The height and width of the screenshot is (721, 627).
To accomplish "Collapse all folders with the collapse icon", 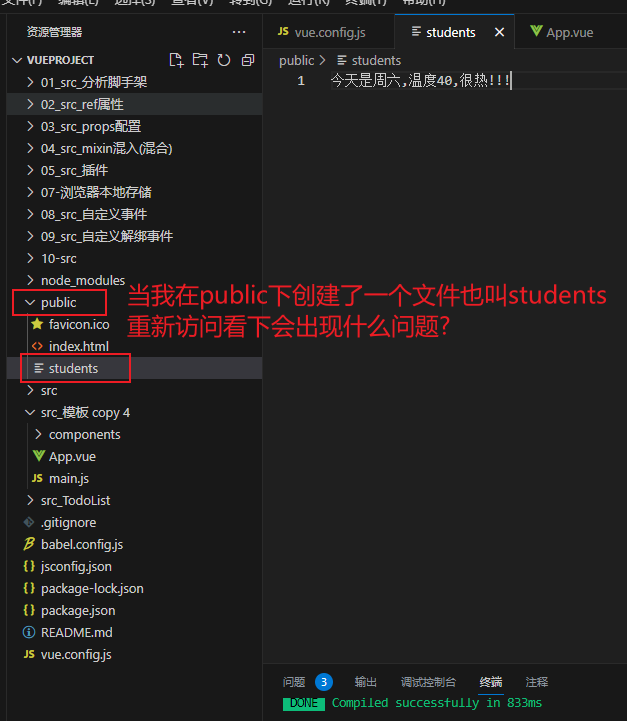I will [248, 60].
